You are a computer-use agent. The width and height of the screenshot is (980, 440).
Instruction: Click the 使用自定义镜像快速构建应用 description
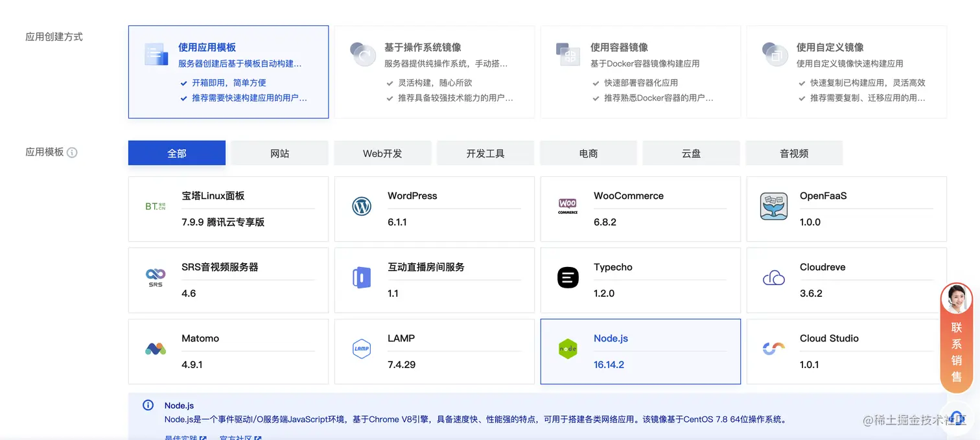click(850, 64)
